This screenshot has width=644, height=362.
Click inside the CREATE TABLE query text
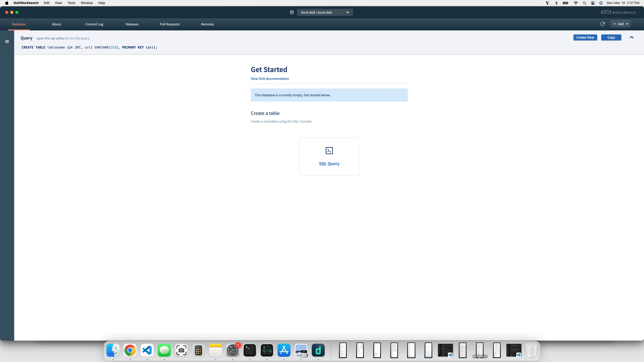89,47
